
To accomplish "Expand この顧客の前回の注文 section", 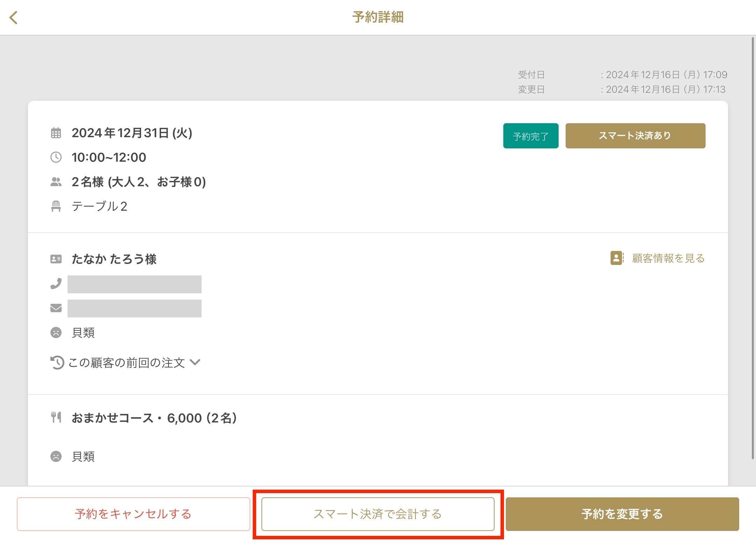I will pos(127,363).
